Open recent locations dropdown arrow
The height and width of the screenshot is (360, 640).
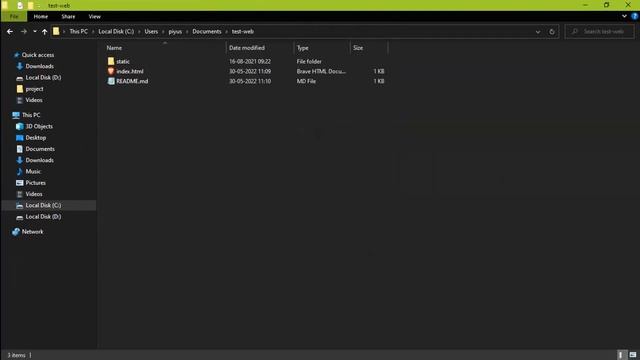35,31
